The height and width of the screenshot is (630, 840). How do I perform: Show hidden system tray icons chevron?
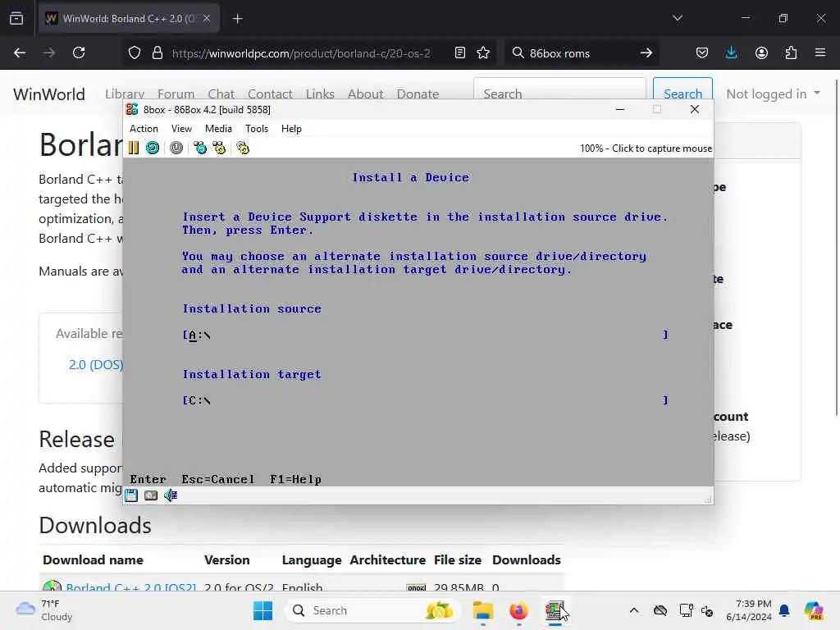634,610
